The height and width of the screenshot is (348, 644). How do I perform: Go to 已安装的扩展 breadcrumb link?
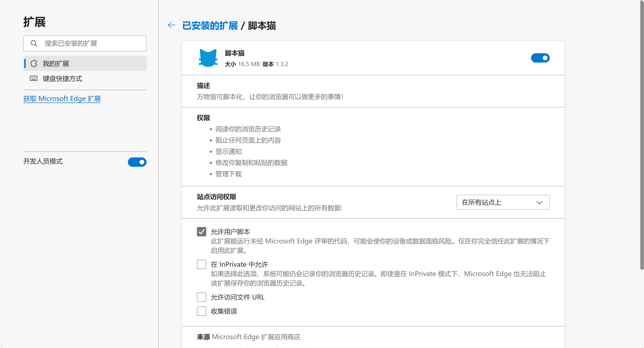210,25
